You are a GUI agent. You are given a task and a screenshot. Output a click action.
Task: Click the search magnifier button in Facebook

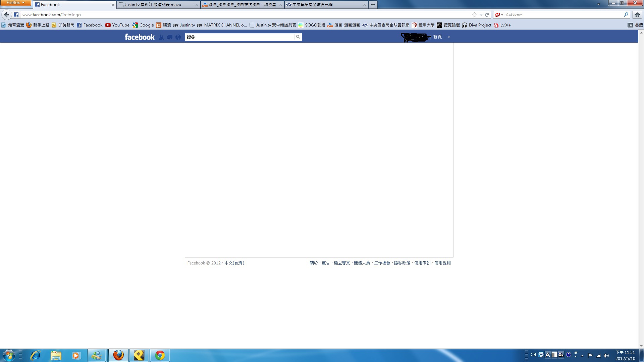(x=298, y=37)
